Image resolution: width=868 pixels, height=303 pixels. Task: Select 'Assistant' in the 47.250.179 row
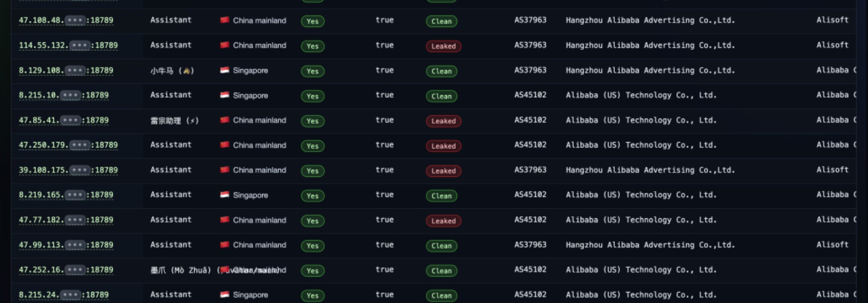click(x=171, y=145)
